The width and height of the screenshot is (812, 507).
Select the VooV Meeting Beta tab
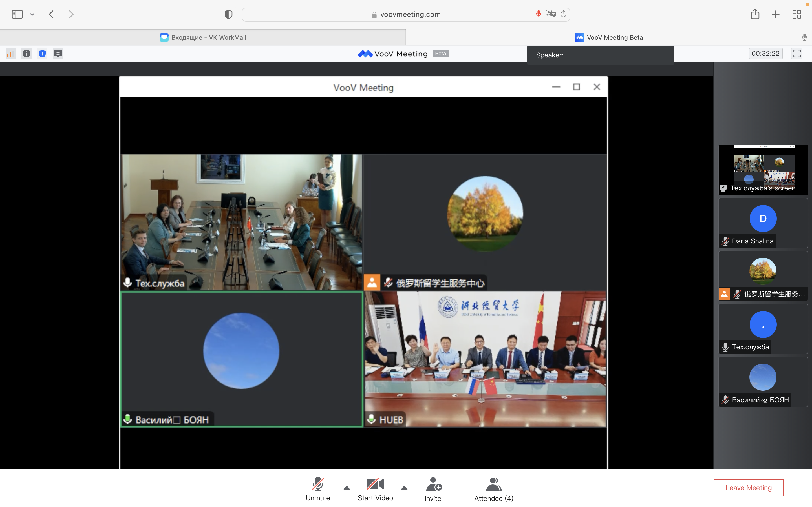(x=609, y=37)
